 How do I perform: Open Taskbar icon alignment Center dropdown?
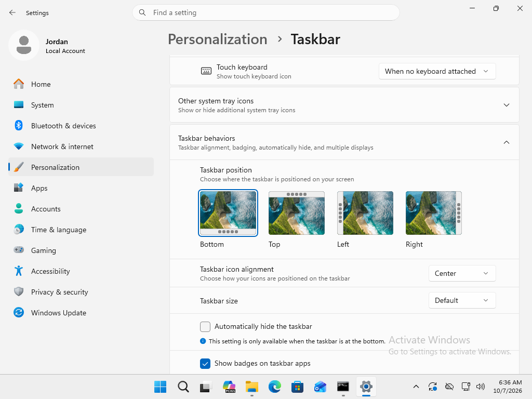tap(462, 273)
